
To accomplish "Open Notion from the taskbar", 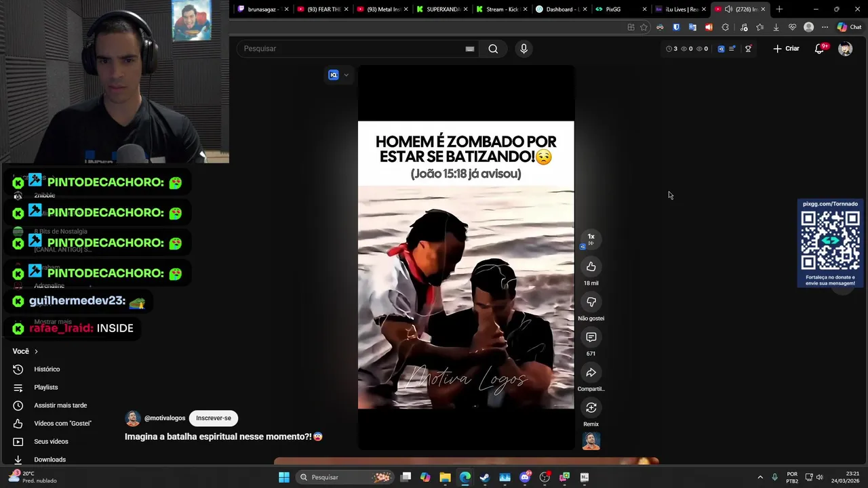I will pos(585,477).
